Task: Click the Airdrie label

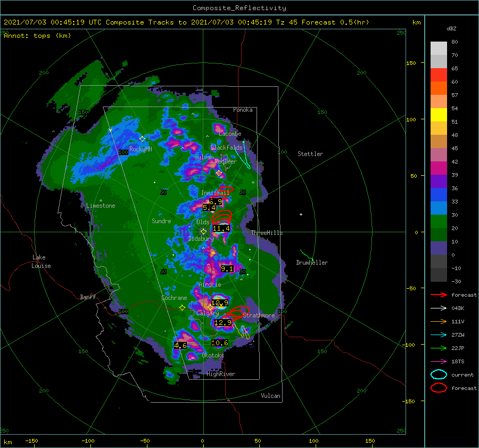Action: click(210, 284)
